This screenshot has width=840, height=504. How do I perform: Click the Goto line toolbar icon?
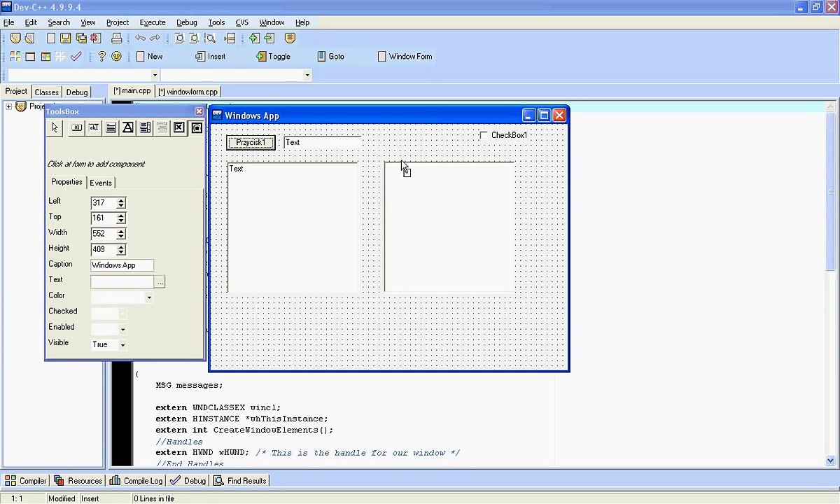[230, 38]
